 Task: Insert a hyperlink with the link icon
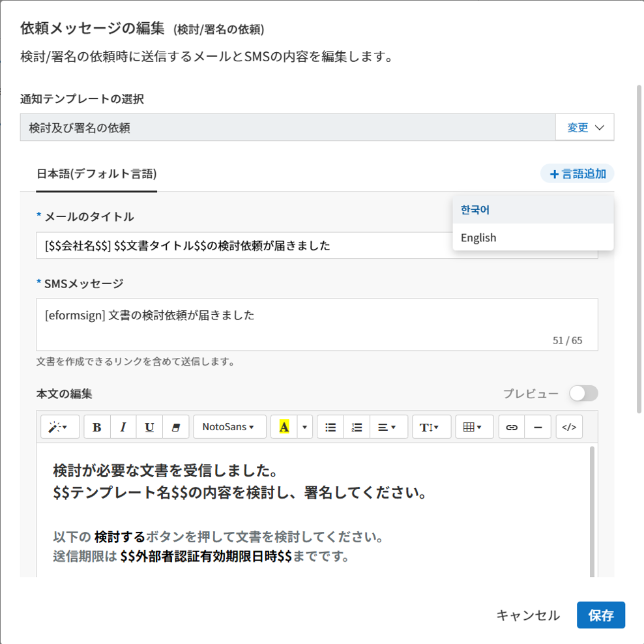pos(512,427)
